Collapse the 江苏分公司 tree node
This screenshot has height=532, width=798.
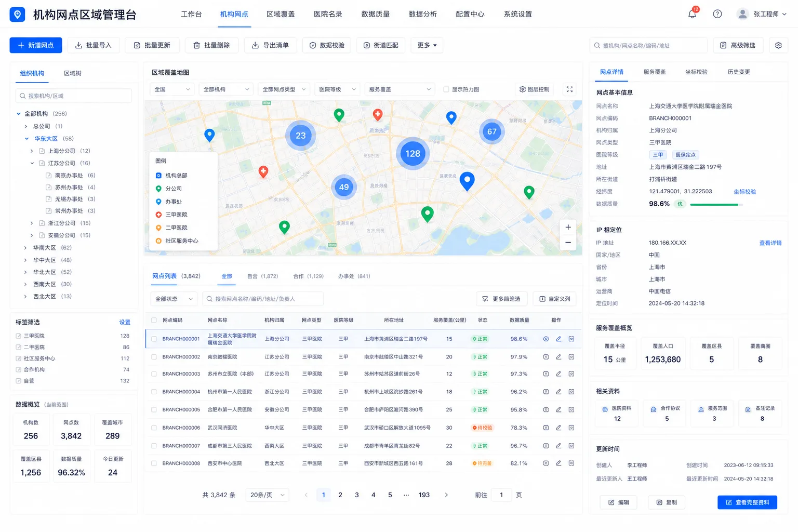point(32,163)
